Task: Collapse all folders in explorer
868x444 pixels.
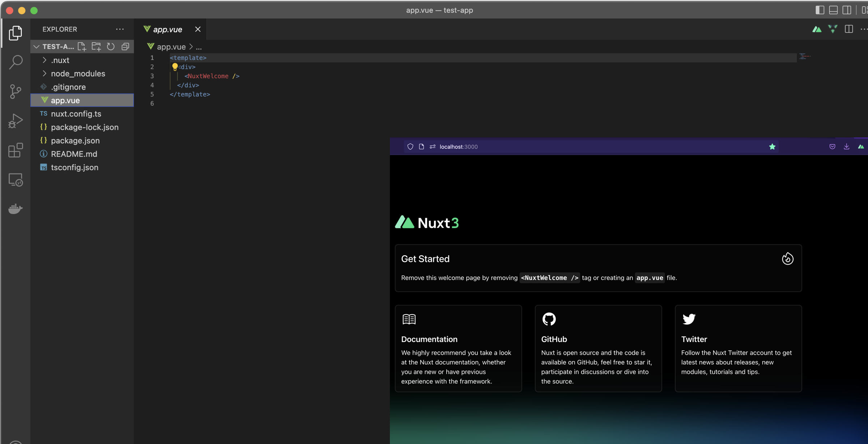Action: point(125,47)
